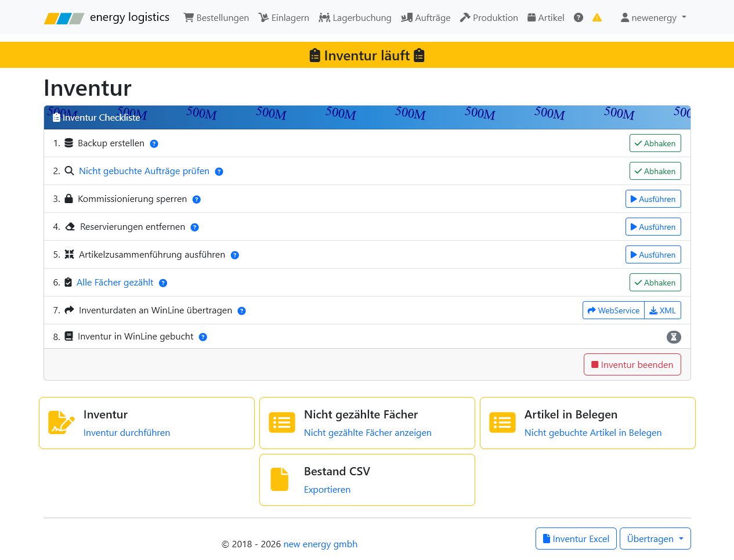734x560 pixels.
Task: Transfer inventory data via WebService button
Action: pos(613,310)
